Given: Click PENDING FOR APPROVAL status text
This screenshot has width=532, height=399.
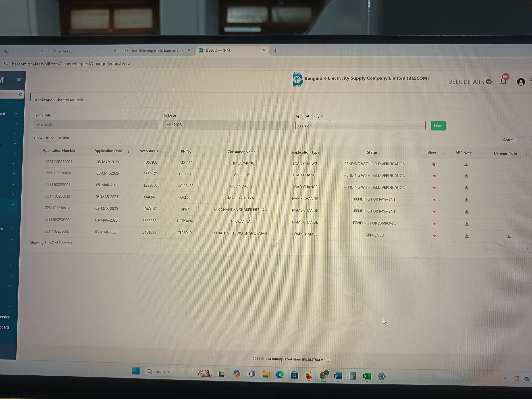Looking at the screenshot, I should (375, 223).
